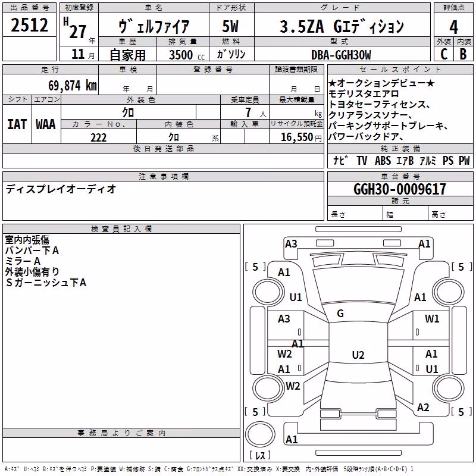Select the spare tire circle above レス
476x476 pixels.
coord(260,434)
